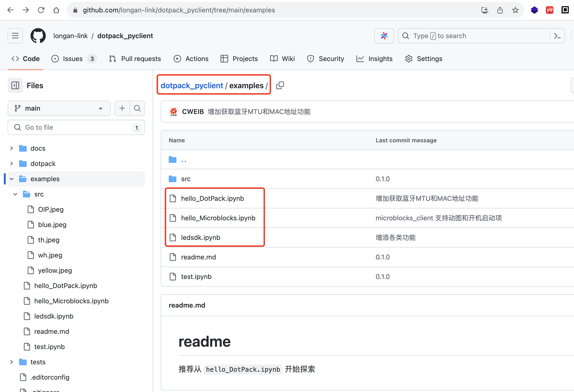574x392 pixels.
Task: Click the parent directory folder icon
Action: (173, 160)
